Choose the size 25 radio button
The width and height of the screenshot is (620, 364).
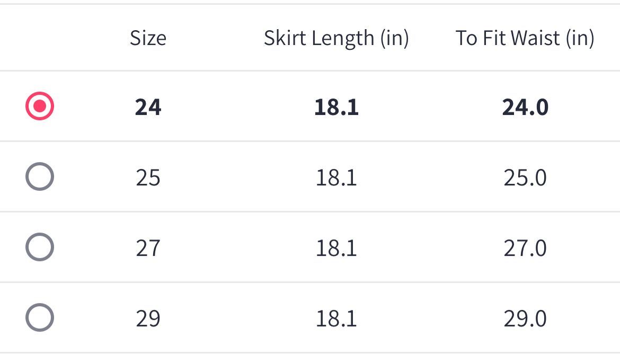click(x=40, y=177)
